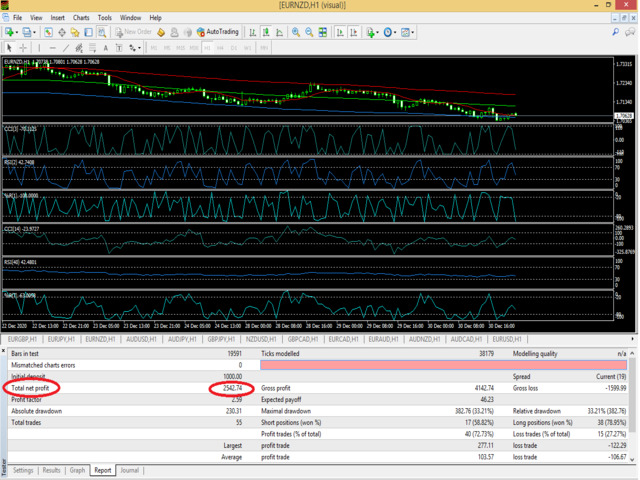Switch chart to candlesticks view
Viewport: 640px width, 480px height.
pos(267,32)
